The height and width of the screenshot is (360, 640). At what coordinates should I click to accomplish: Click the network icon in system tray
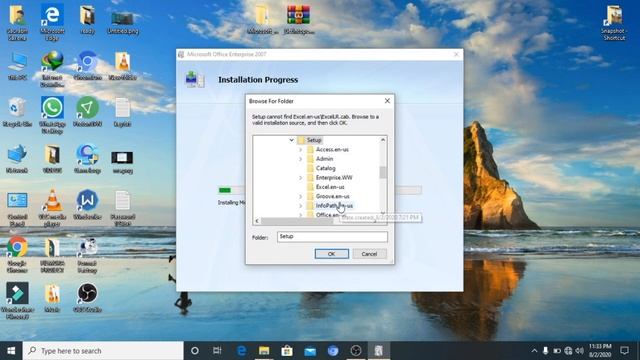(x=568, y=351)
